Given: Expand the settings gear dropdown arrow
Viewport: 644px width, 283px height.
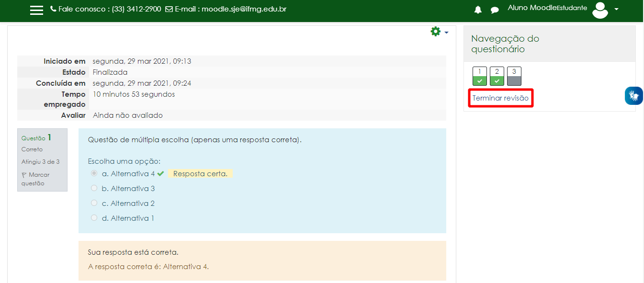Looking at the screenshot, I should tap(445, 32).
